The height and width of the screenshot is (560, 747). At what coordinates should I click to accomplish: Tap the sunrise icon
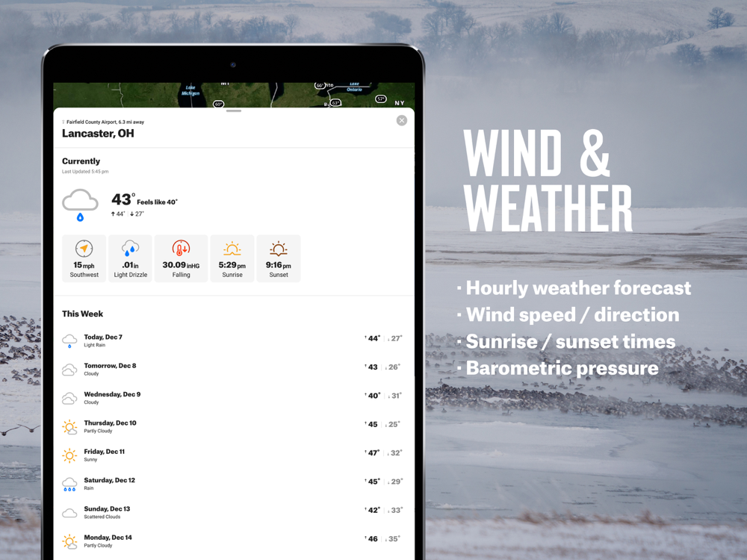pyautogui.click(x=232, y=249)
